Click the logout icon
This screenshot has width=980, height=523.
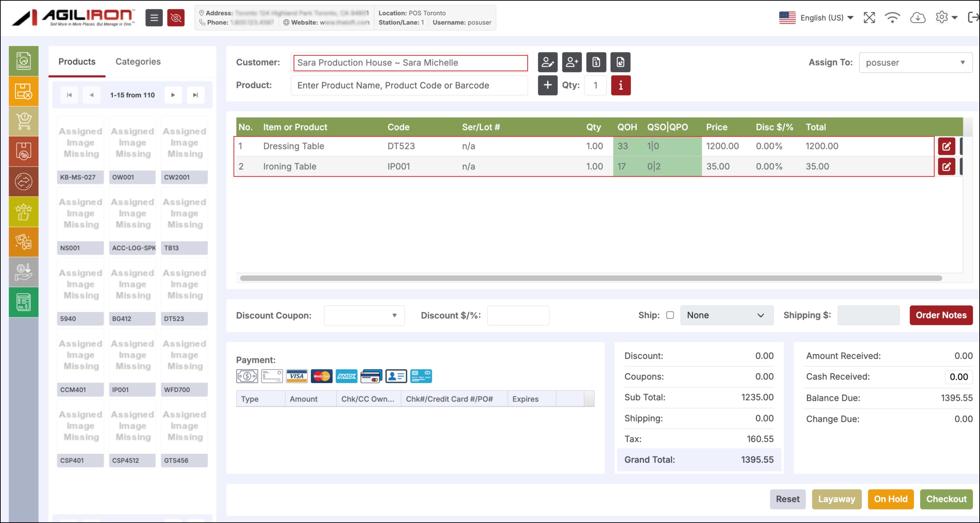click(973, 18)
